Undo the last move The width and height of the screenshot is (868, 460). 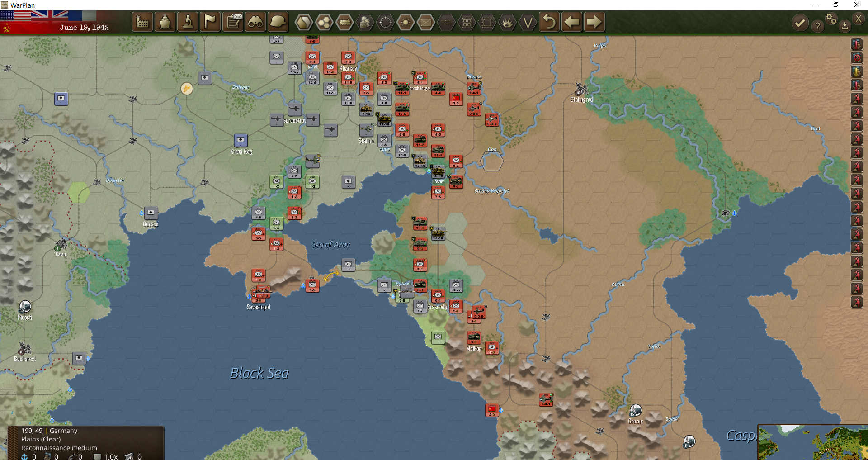coord(549,22)
